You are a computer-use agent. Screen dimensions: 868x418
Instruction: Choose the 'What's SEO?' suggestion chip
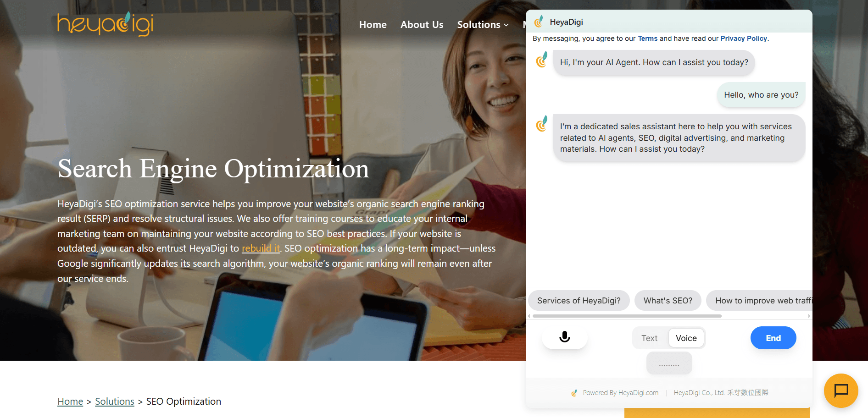point(668,301)
